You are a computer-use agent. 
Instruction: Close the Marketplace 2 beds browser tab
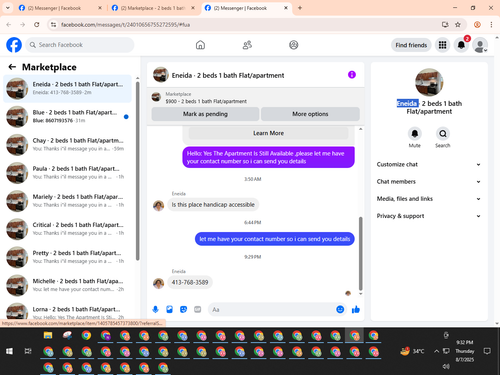(x=193, y=8)
